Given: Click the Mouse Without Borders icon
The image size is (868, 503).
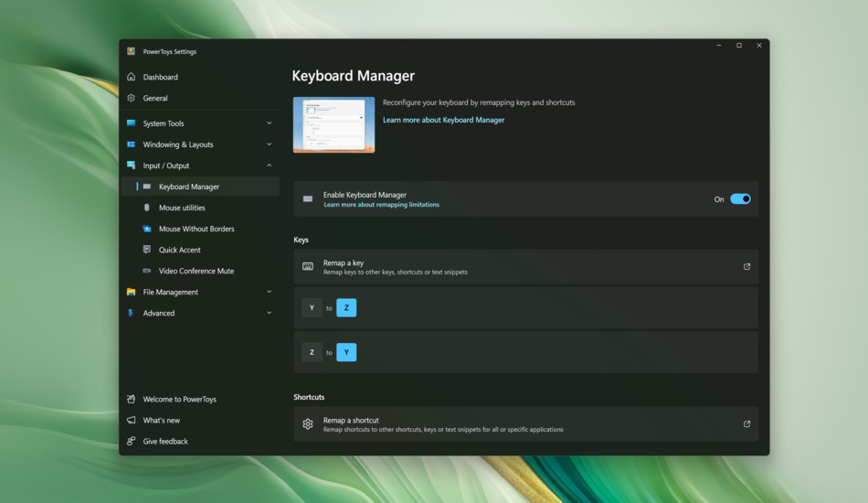Looking at the screenshot, I should coord(147,229).
